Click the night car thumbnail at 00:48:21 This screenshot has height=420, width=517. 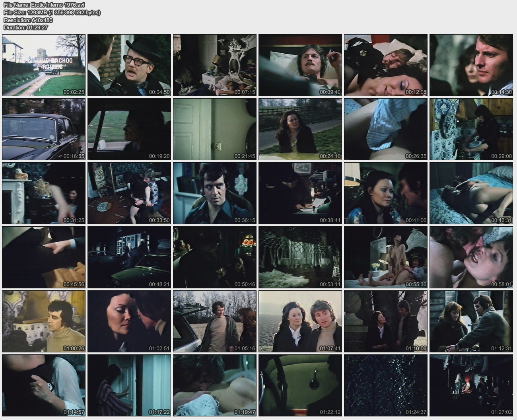(129, 257)
